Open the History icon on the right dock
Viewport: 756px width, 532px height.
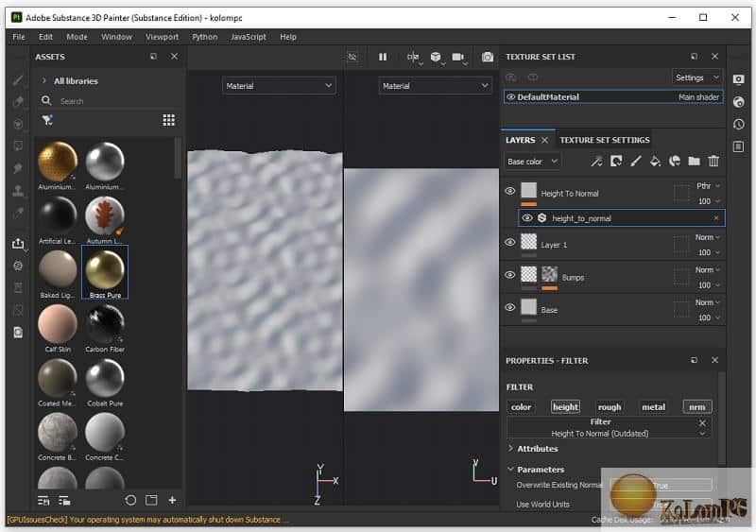[738, 125]
